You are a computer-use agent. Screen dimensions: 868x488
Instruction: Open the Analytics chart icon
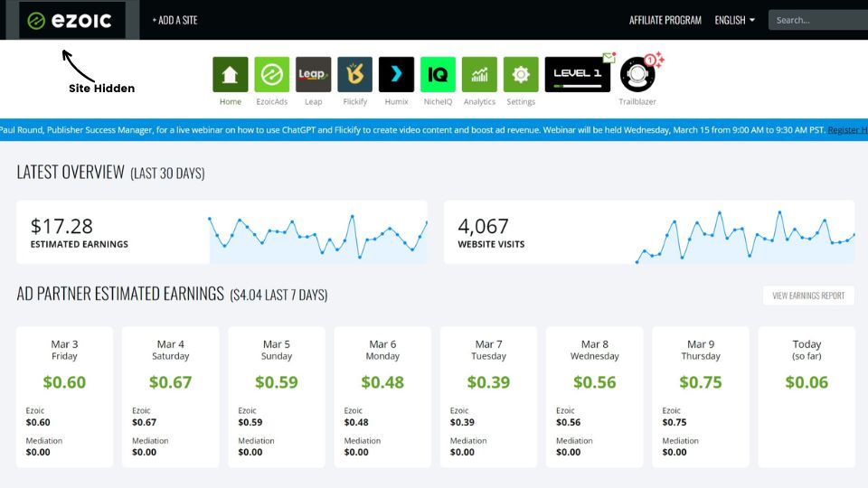tap(479, 74)
